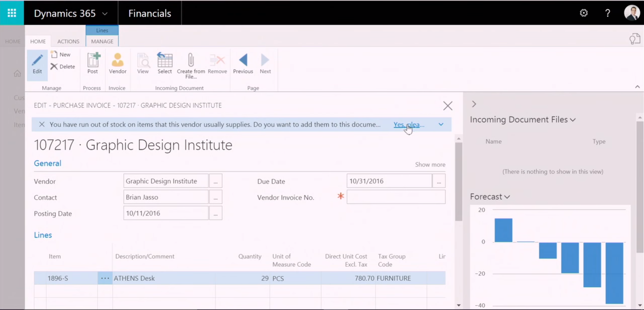Image resolution: width=644 pixels, height=310 pixels.
Task: Post the purchase invoice
Action: tap(93, 63)
